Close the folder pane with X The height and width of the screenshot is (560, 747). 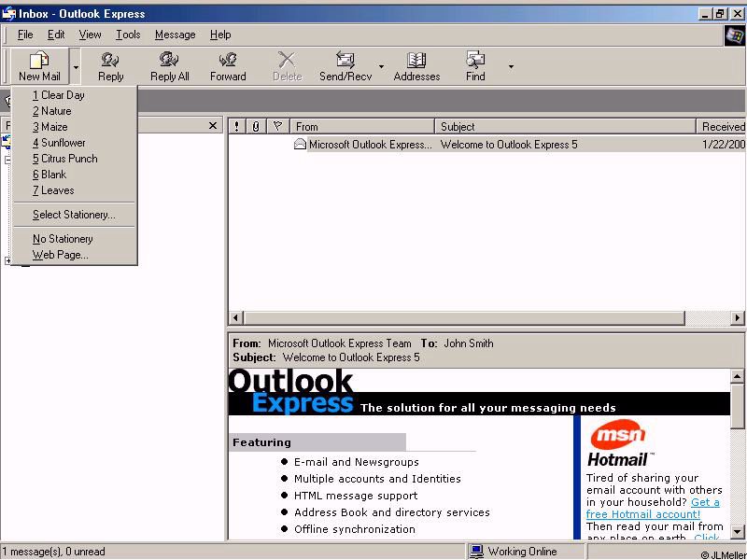pyautogui.click(x=213, y=126)
